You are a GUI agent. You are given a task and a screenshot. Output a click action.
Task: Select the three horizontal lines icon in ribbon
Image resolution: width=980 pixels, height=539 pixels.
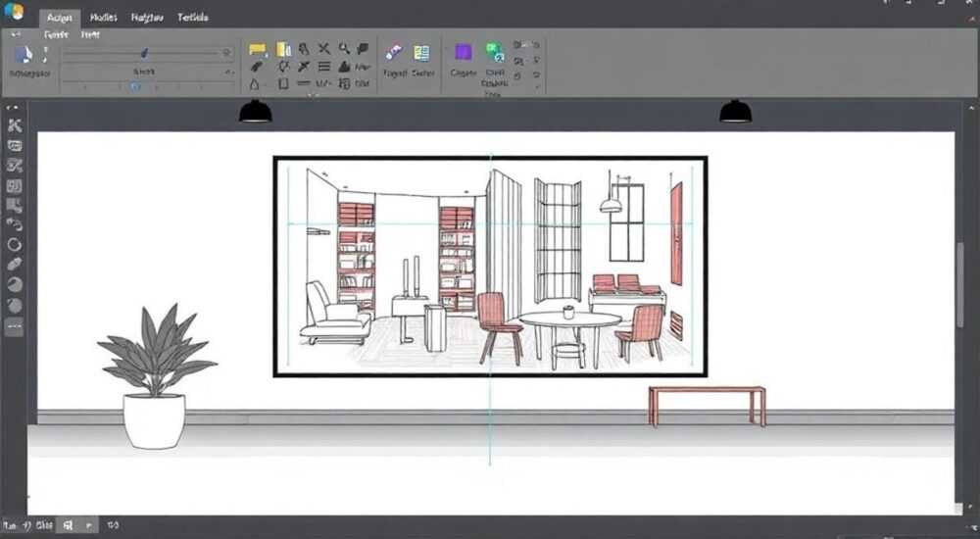[323, 67]
